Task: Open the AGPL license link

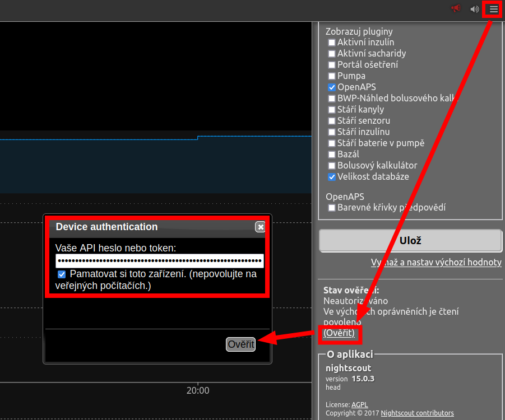Action: tap(360, 404)
